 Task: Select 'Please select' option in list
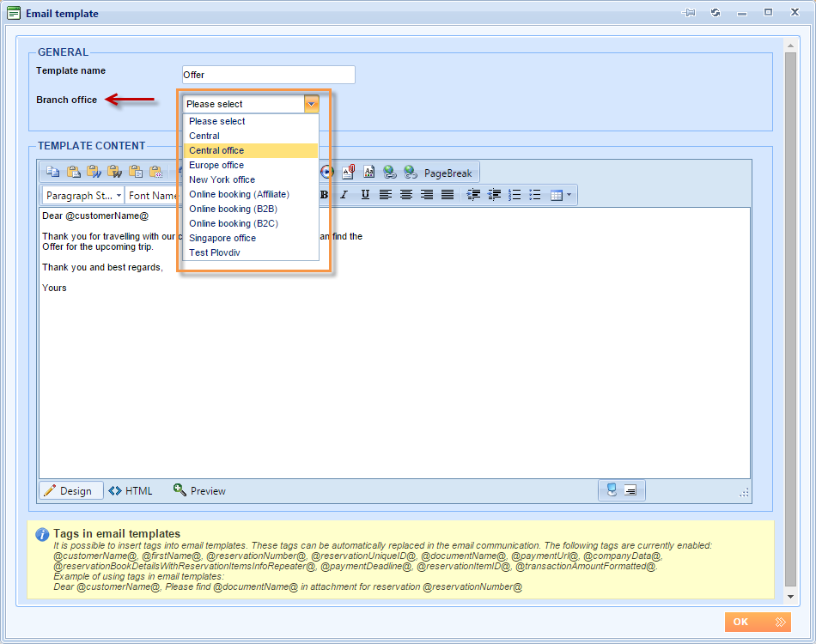251,121
